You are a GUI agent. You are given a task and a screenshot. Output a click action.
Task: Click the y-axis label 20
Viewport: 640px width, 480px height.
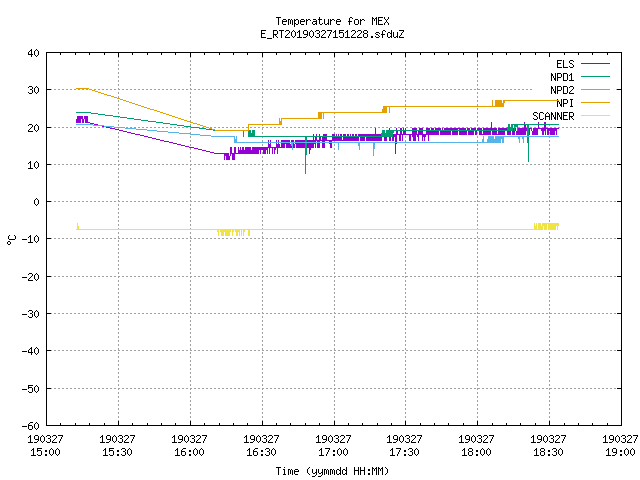(x=33, y=128)
